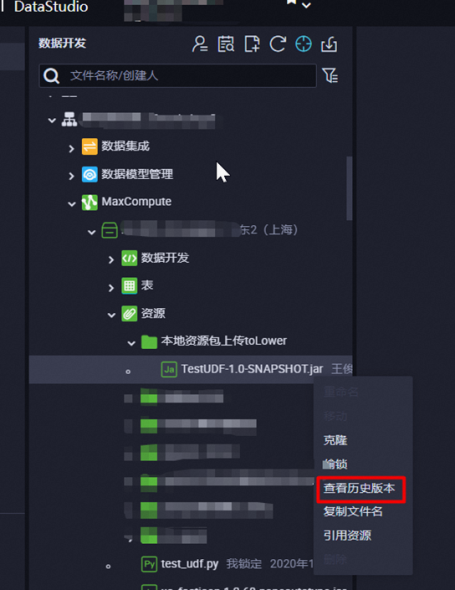Screen dimensions: 455x590
Task: Expand the 数据模型管理 node
Action: (72, 176)
